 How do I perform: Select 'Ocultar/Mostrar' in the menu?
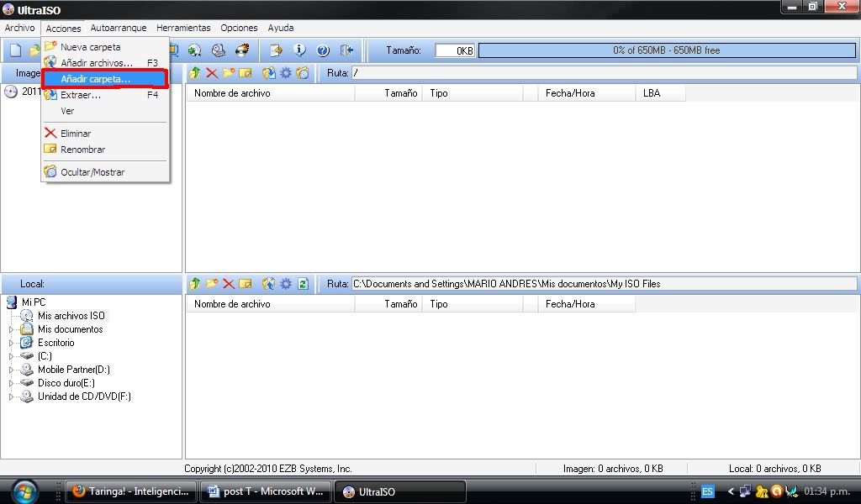point(105,172)
